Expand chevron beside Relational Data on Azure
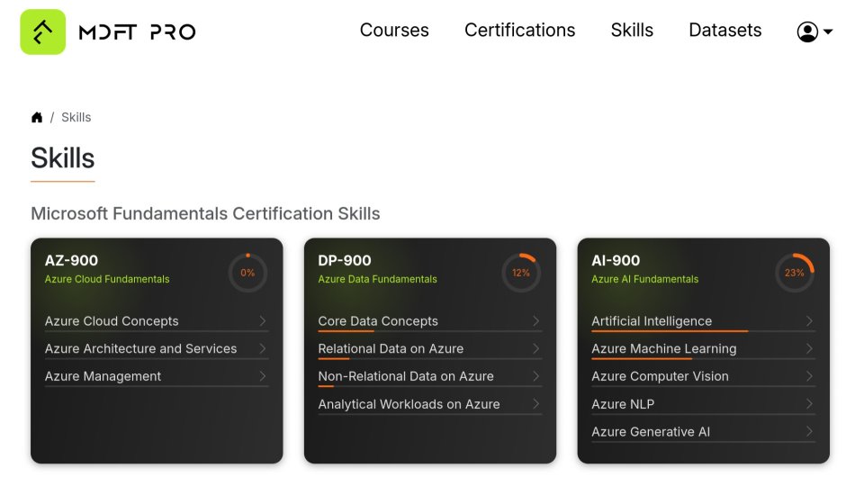Image resolution: width=864 pixels, height=504 pixels. tap(535, 348)
